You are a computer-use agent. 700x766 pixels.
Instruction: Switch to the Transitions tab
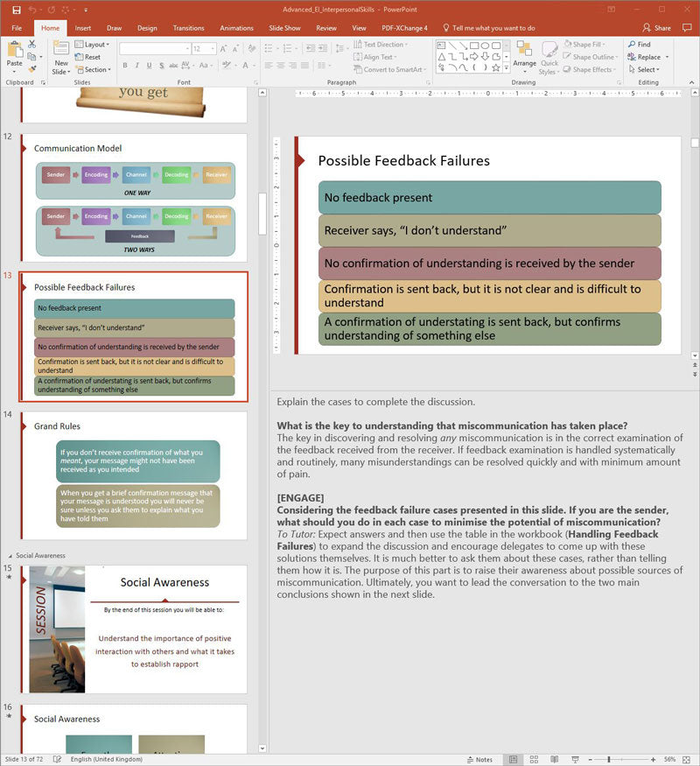pos(188,28)
